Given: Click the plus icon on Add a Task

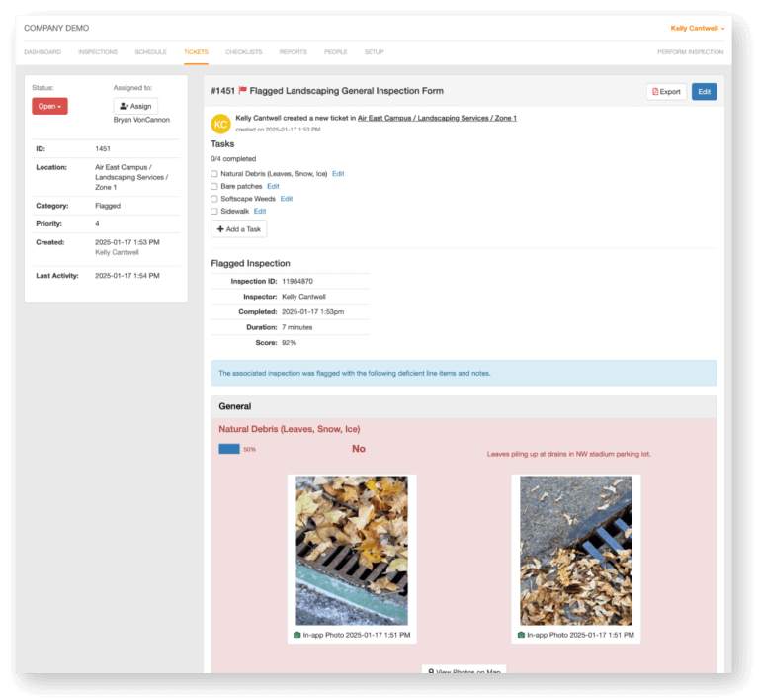Looking at the screenshot, I should click(220, 229).
